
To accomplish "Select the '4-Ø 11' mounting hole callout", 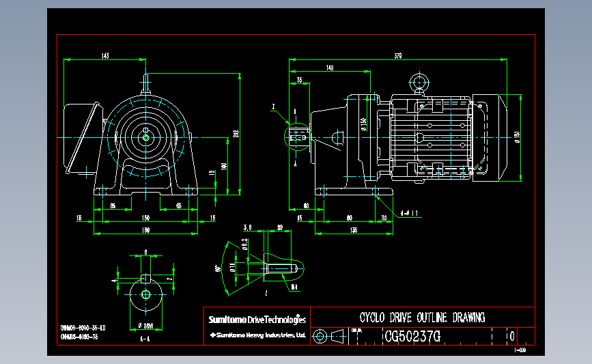I will 409,213.
